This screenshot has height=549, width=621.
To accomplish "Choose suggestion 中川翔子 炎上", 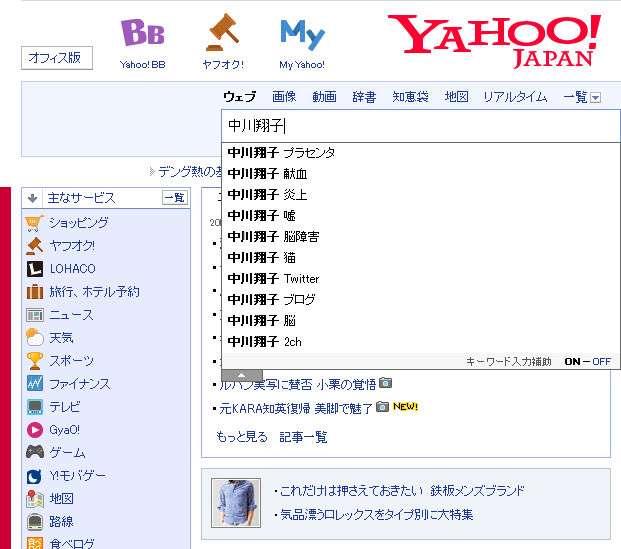I will point(421,194).
